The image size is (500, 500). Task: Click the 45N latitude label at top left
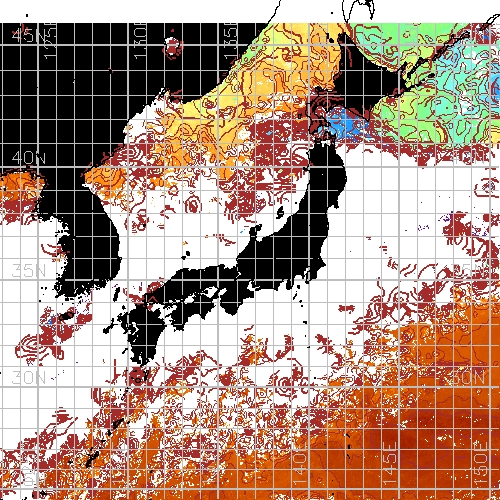coord(23,35)
